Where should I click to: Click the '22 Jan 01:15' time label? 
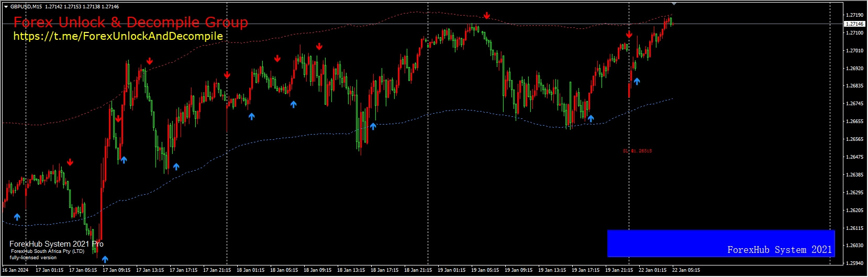coord(652,271)
